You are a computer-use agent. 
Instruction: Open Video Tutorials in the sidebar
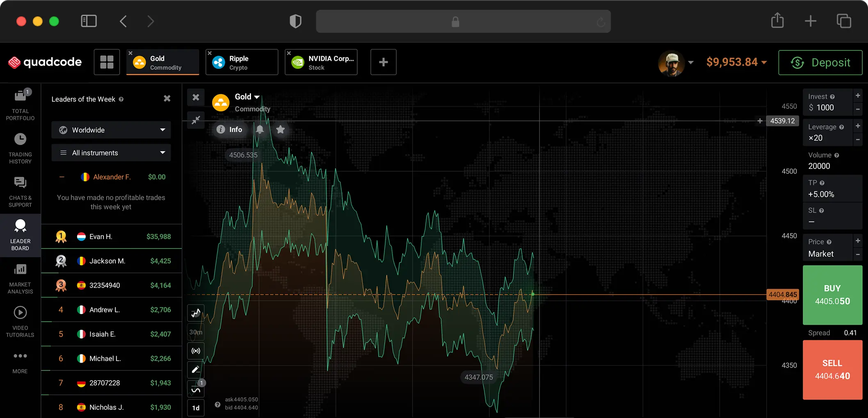(x=20, y=322)
